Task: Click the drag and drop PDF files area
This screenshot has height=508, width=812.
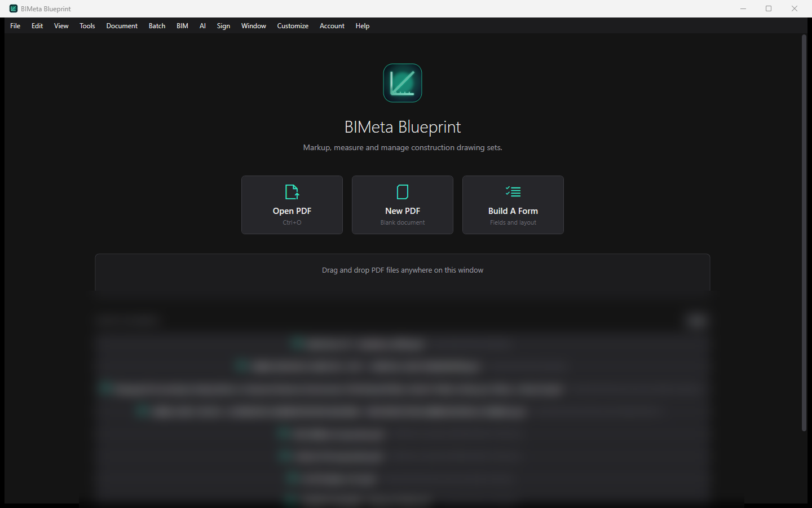Action: pyautogui.click(x=403, y=272)
